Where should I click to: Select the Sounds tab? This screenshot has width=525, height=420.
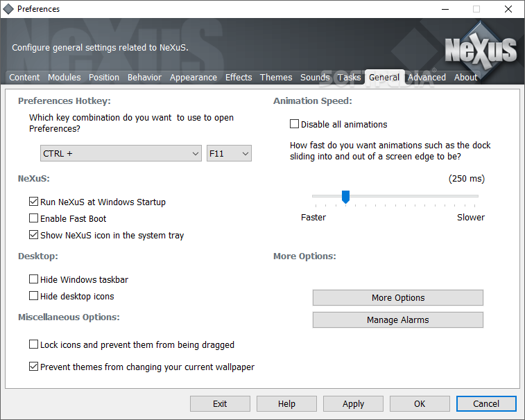point(315,78)
